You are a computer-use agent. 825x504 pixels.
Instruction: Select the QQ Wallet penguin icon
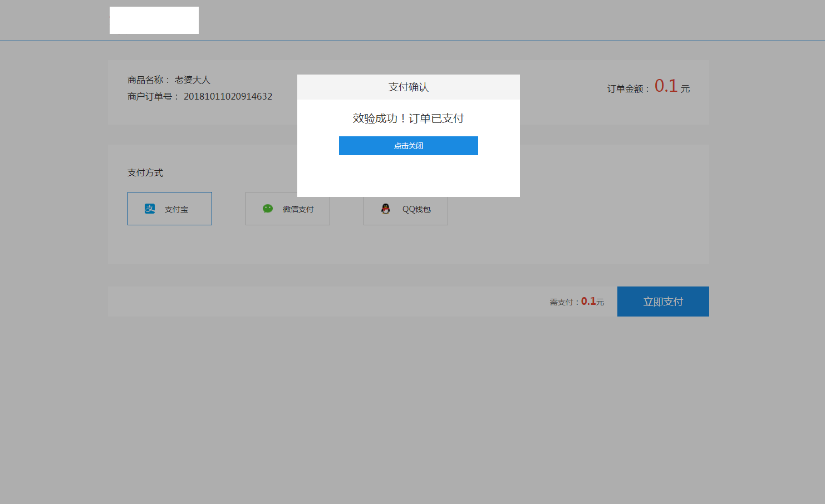pos(385,209)
